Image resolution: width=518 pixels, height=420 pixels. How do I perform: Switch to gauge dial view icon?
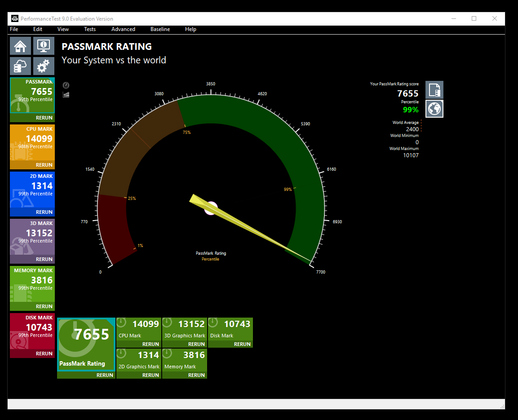pos(66,85)
